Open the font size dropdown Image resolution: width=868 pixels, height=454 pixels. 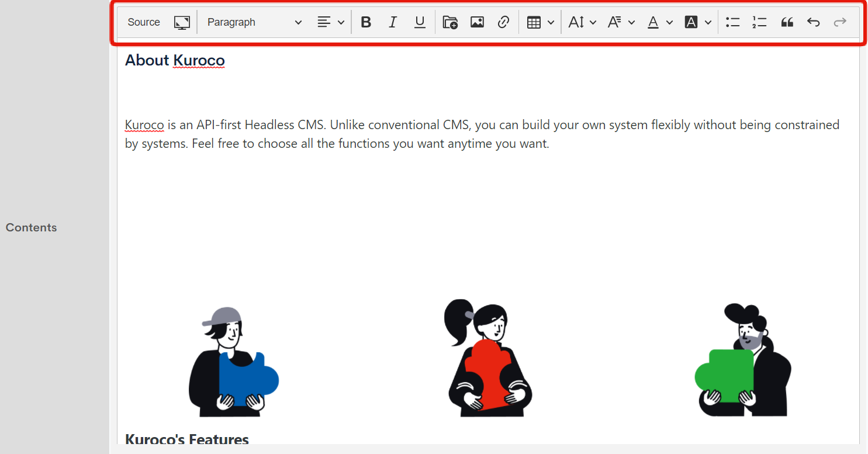[x=582, y=22]
